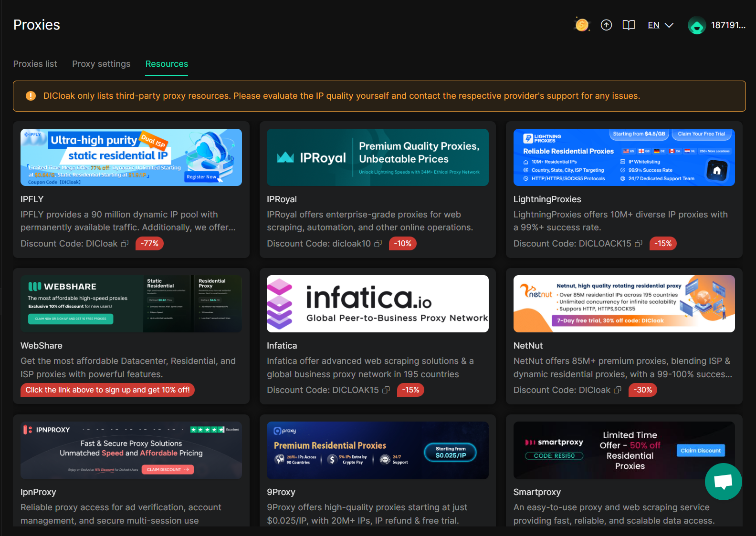
Task: Click 'Discount Code: DICloak' under NetNut
Action: point(562,390)
